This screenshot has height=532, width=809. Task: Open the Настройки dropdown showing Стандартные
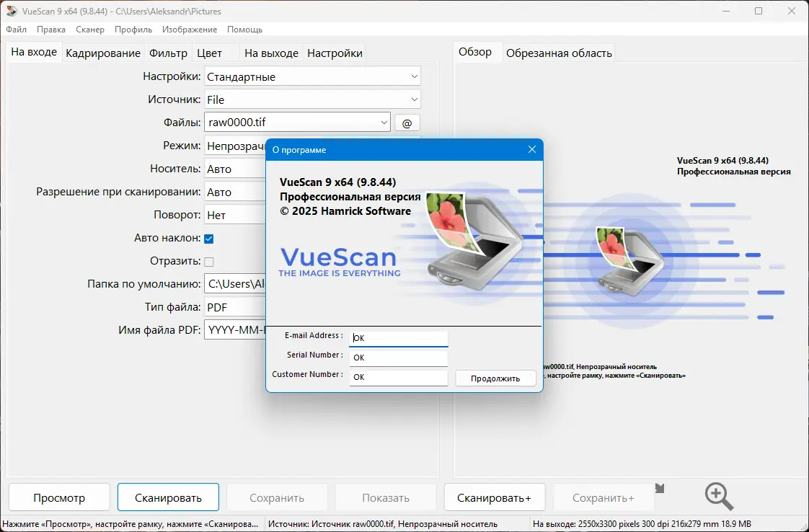click(x=312, y=76)
